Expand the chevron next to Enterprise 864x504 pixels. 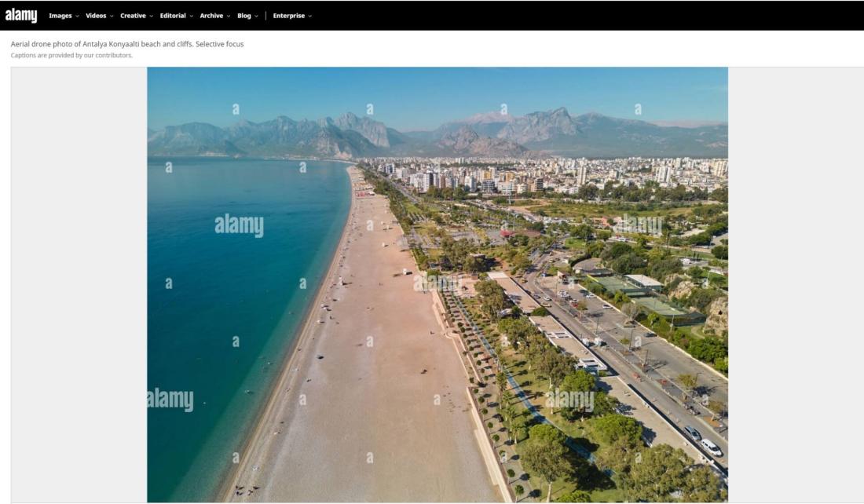click(x=309, y=16)
